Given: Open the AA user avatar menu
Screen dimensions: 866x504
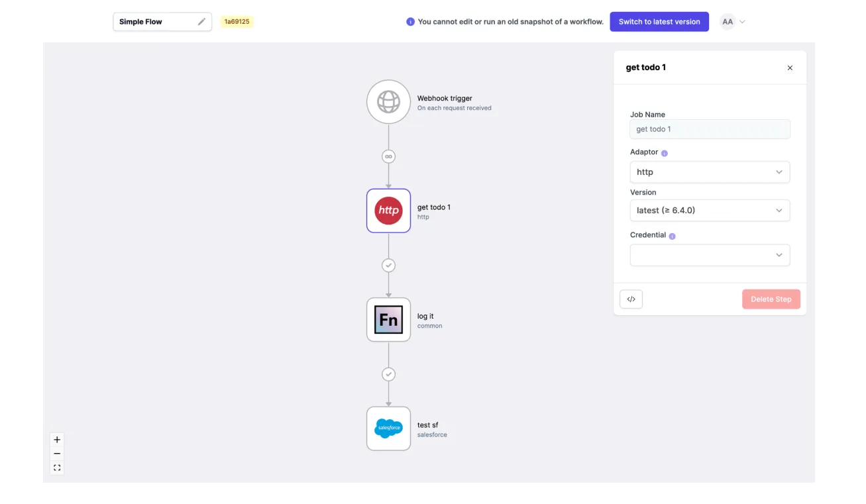Looking at the screenshot, I should [728, 22].
